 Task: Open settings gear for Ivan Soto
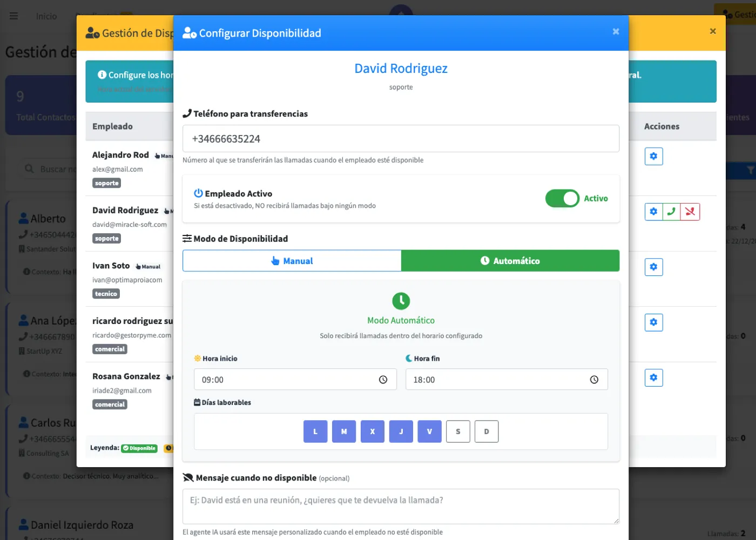[x=653, y=267]
